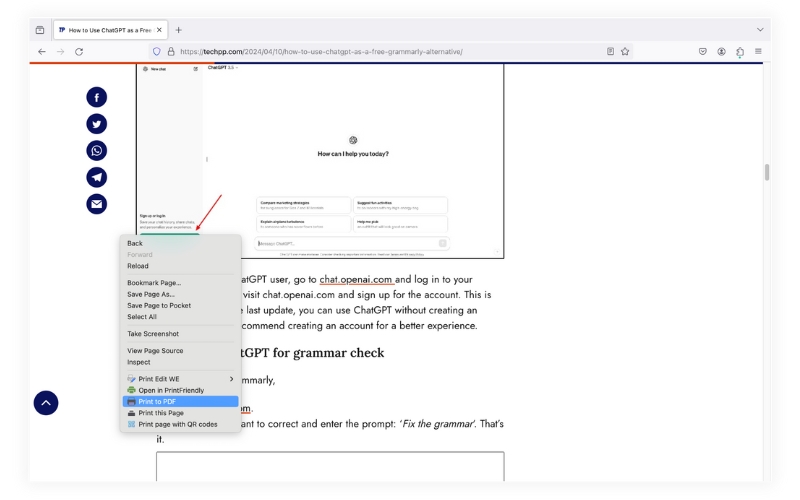Bookmark this page with the star icon
The image size is (800, 500).
[625, 51]
